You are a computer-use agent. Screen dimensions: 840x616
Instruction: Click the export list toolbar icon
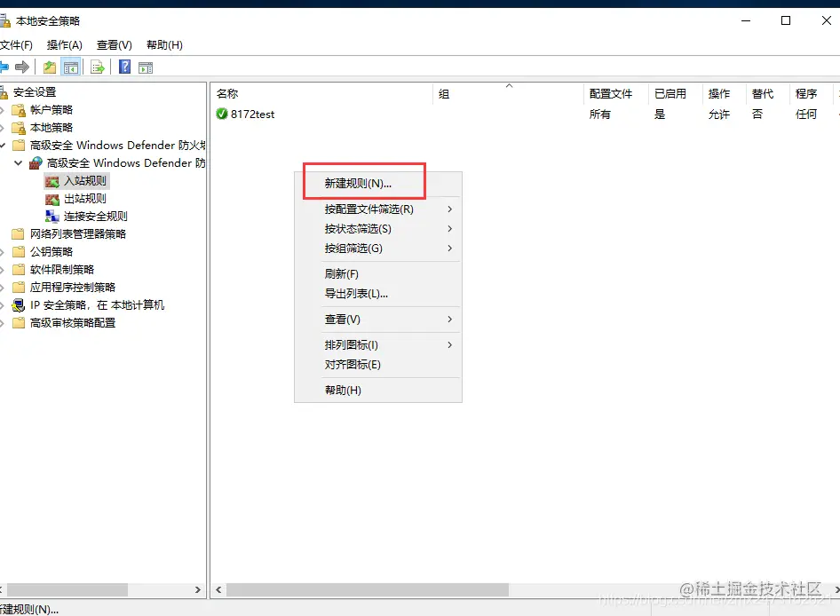click(x=98, y=67)
